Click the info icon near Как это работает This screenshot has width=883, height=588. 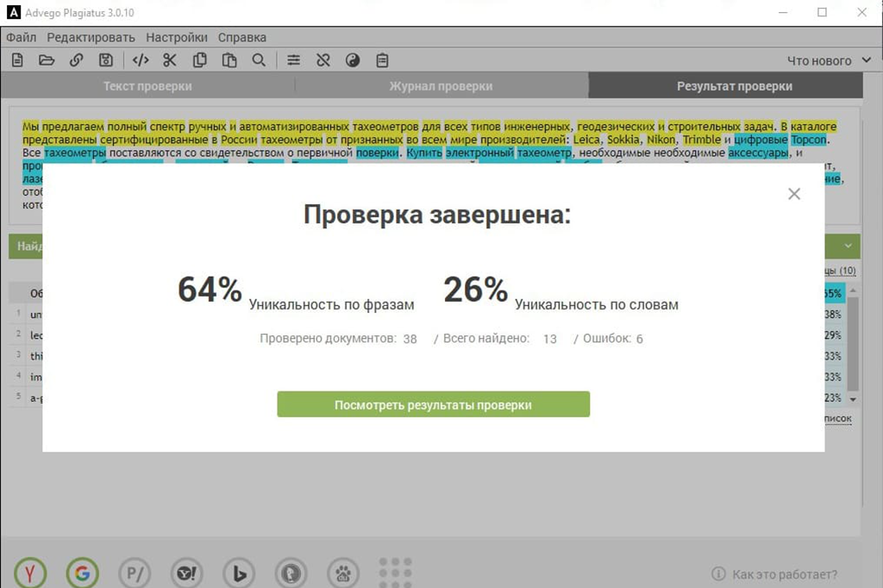pos(718,574)
